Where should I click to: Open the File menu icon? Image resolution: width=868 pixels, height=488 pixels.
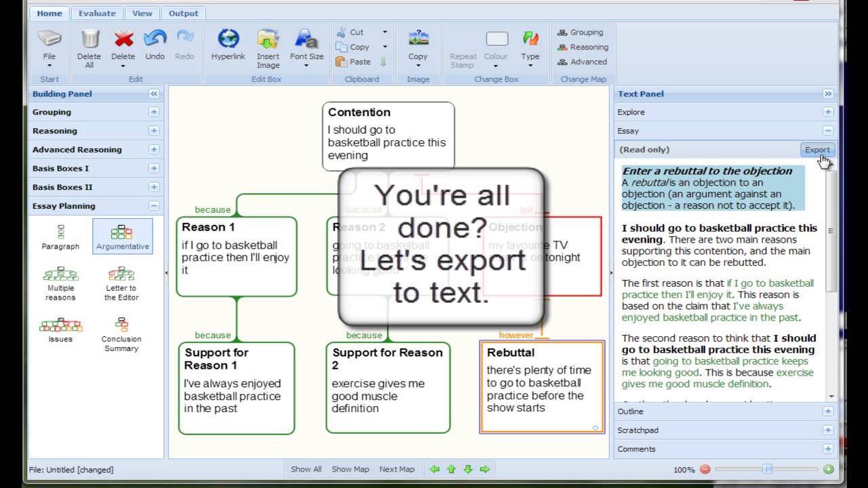pos(50,39)
